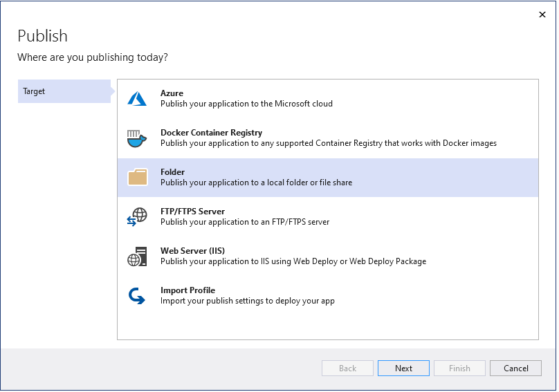Screen dimensions: 559x392
Task: Click the FTP globe with arrows icon
Action: (x=137, y=217)
